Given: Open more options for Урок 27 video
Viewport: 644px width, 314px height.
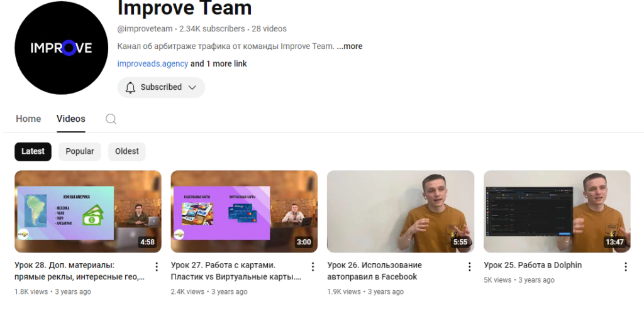Looking at the screenshot, I should coord(313,267).
